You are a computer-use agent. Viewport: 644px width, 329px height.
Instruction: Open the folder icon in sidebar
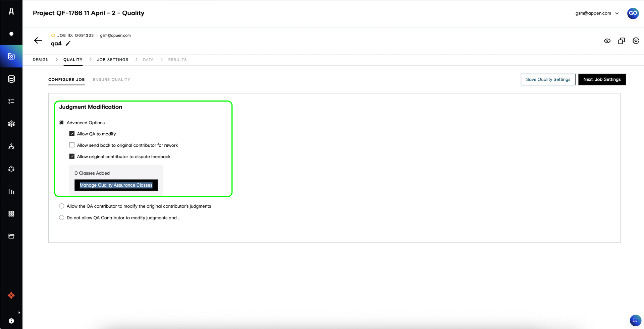[x=11, y=236]
